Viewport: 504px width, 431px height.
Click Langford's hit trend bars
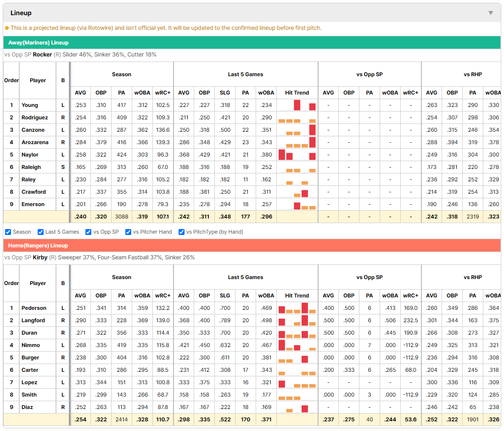[297, 320]
